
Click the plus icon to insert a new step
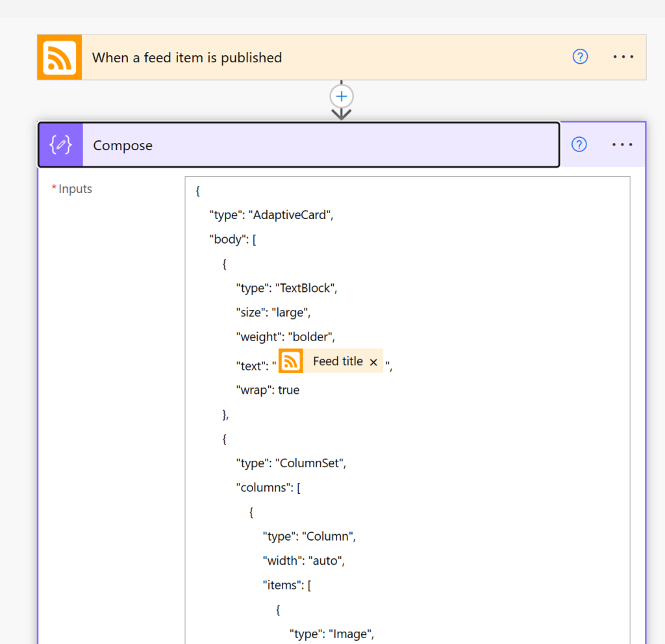[x=341, y=96]
